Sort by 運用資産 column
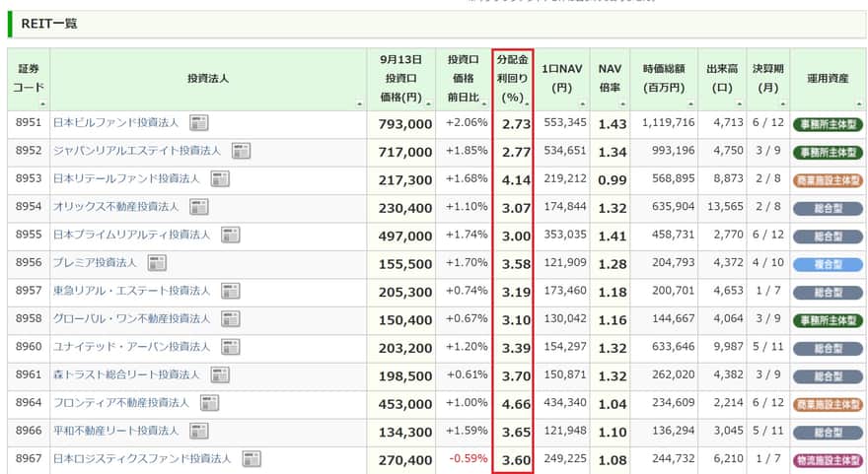 pos(859,104)
